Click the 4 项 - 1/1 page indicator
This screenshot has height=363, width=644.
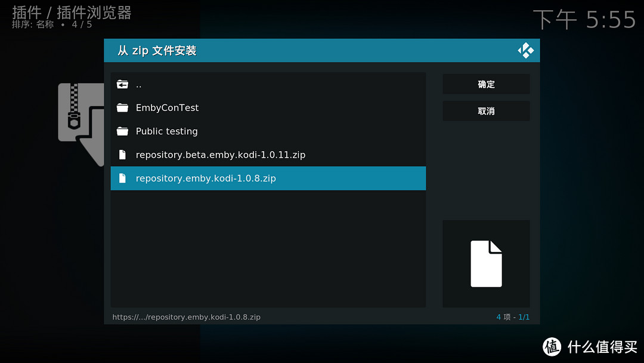(512, 317)
